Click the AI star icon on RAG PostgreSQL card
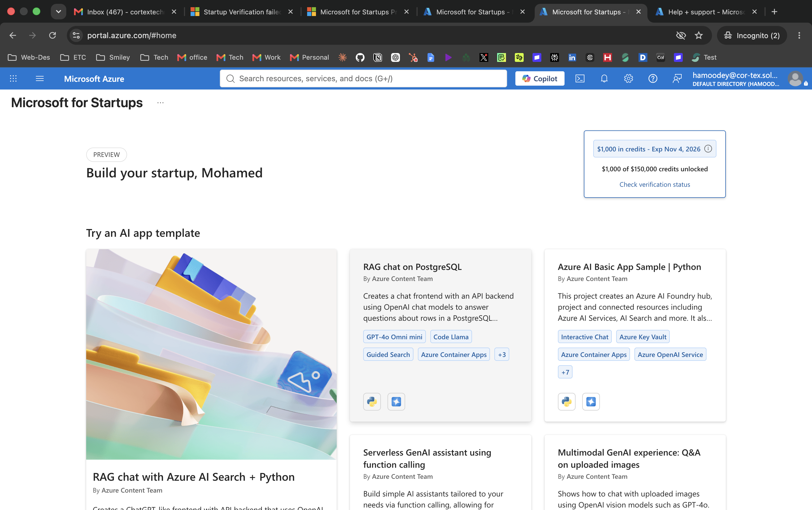This screenshot has height=510, width=812. pos(396,401)
